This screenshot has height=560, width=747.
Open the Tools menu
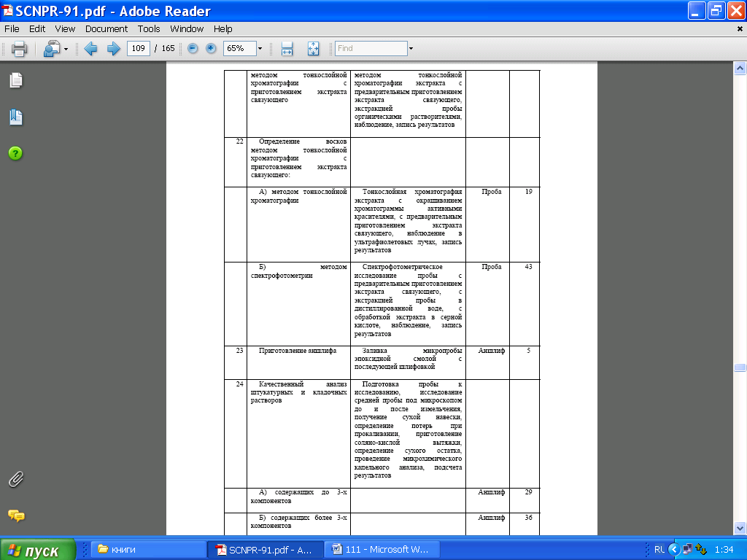pyautogui.click(x=149, y=29)
